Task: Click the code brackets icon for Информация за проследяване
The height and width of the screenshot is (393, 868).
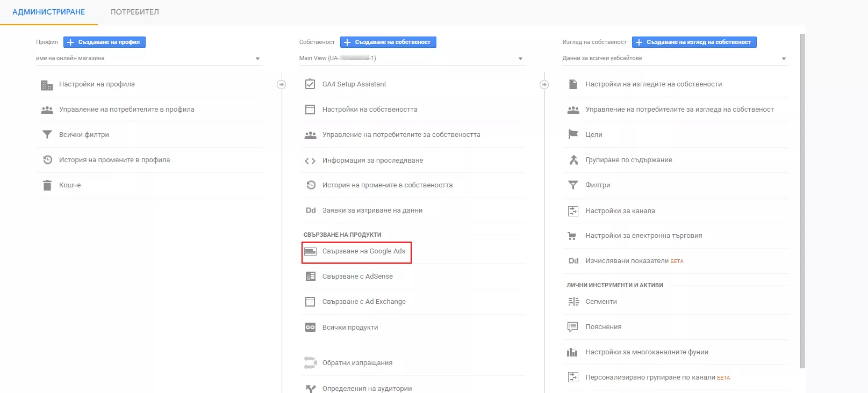Action: click(310, 161)
